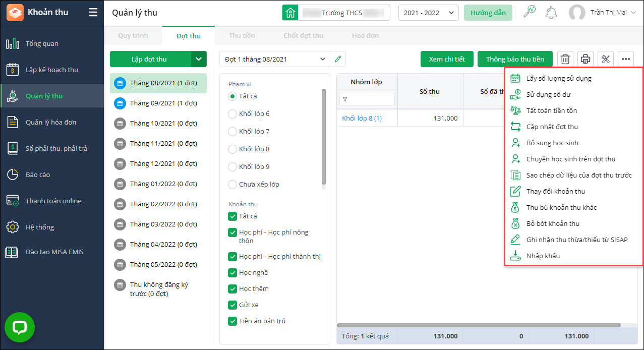644x350 pixels.
Task: Open Tổng quan chart icon in sidebar
Action: point(13,43)
